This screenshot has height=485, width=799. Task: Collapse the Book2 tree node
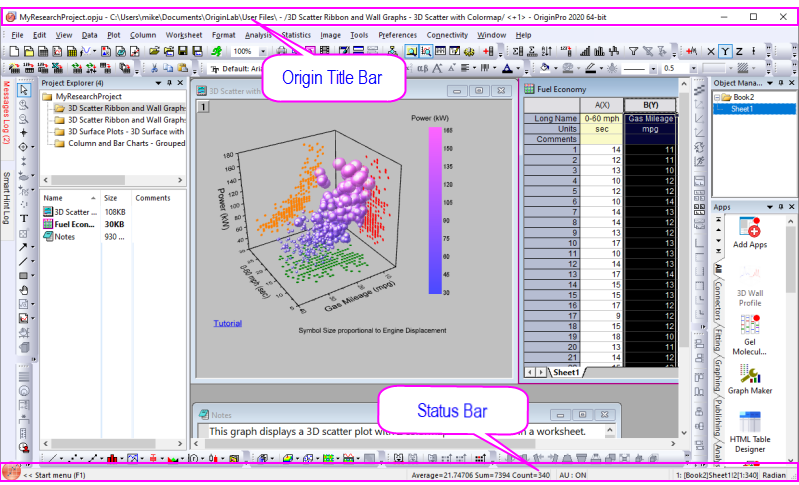click(717, 97)
